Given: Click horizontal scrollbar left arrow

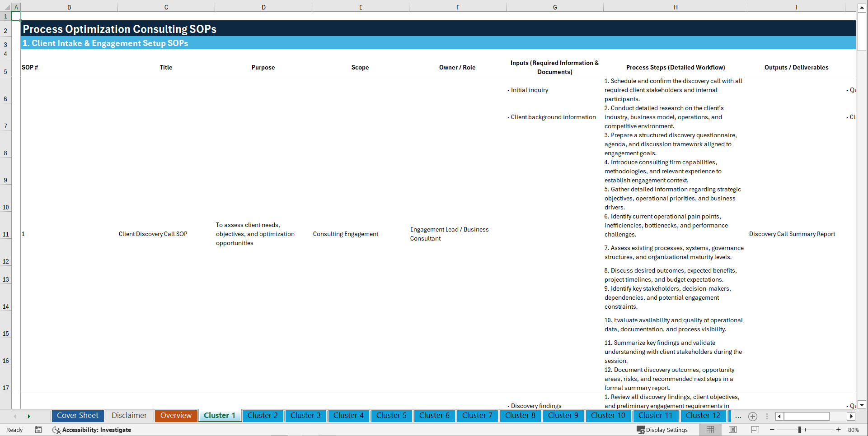Looking at the screenshot, I should pos(779,416).
